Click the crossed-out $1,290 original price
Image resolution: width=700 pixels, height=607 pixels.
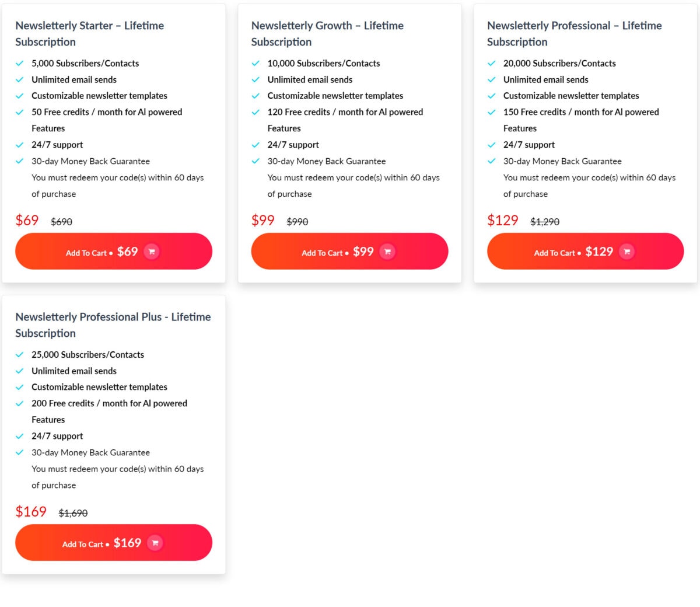[x=545, y=222]
